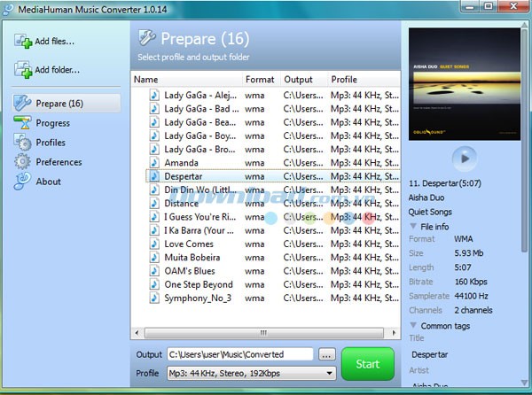This screenshot has width=532, height=395.
Task: Click note icon beside I Guess You're Ri...
Action: (x=154, y=217)
